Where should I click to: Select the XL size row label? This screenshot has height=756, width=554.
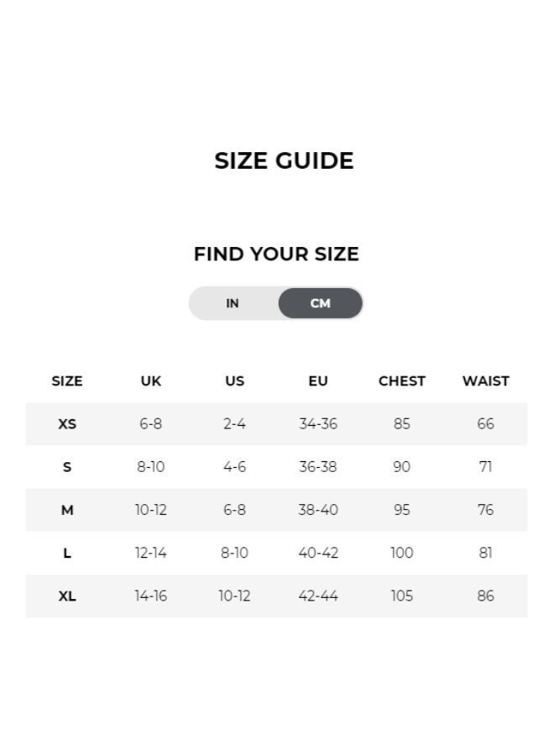(67, 596)
